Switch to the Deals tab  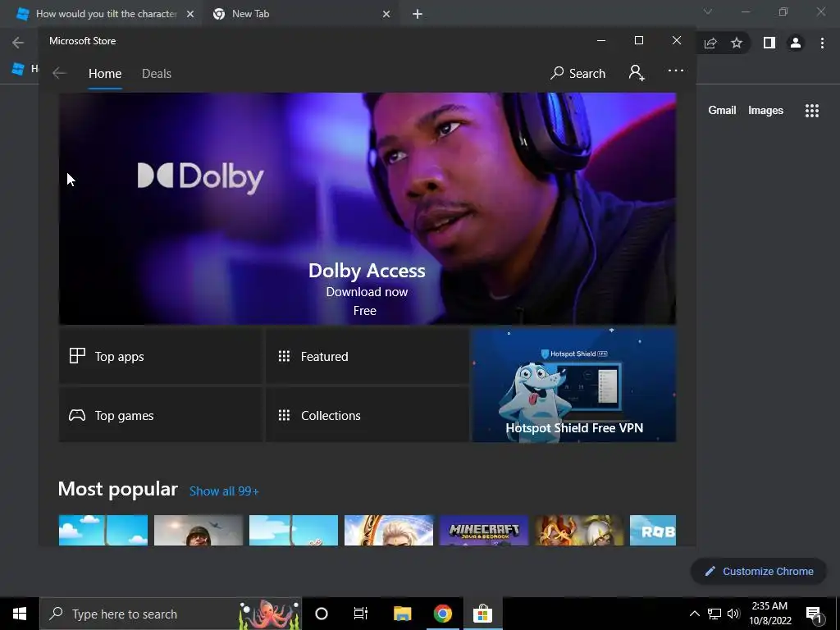pos(157,73)
